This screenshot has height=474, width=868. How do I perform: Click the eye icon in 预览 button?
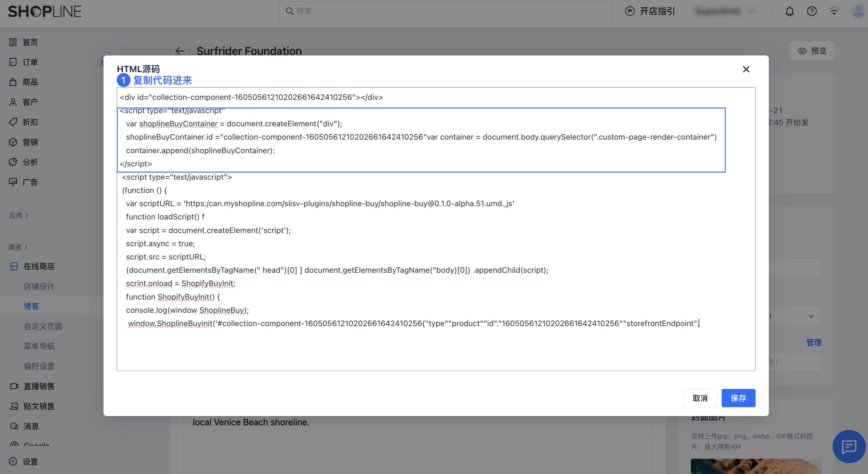pyautogui.click(x=802, y=51)
